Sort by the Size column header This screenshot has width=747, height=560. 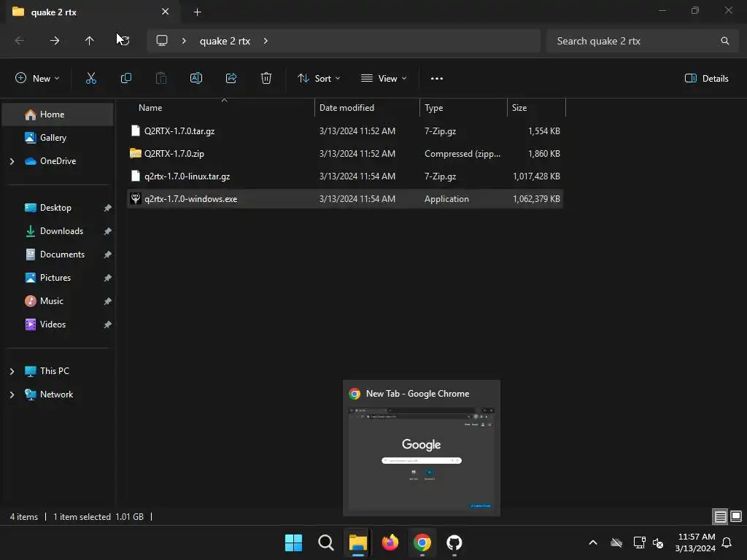click(x=536, y=108)
